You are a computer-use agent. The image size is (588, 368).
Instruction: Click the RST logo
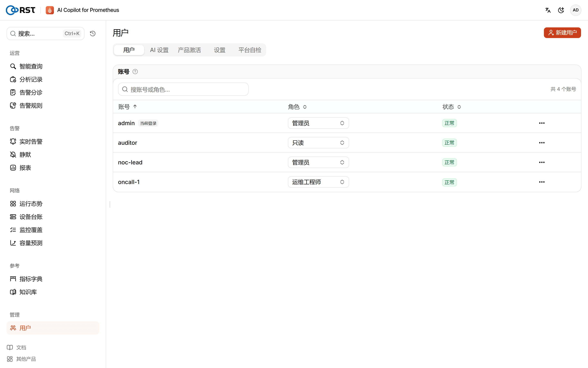(20, 10)
